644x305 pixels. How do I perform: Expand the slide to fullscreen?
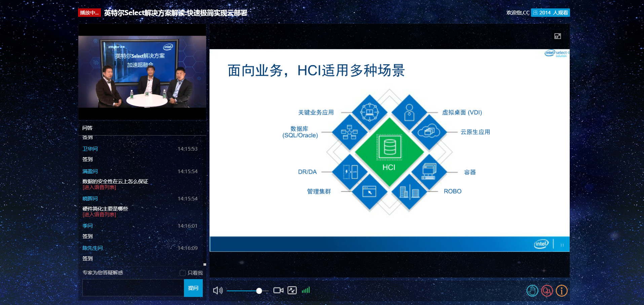558,36
